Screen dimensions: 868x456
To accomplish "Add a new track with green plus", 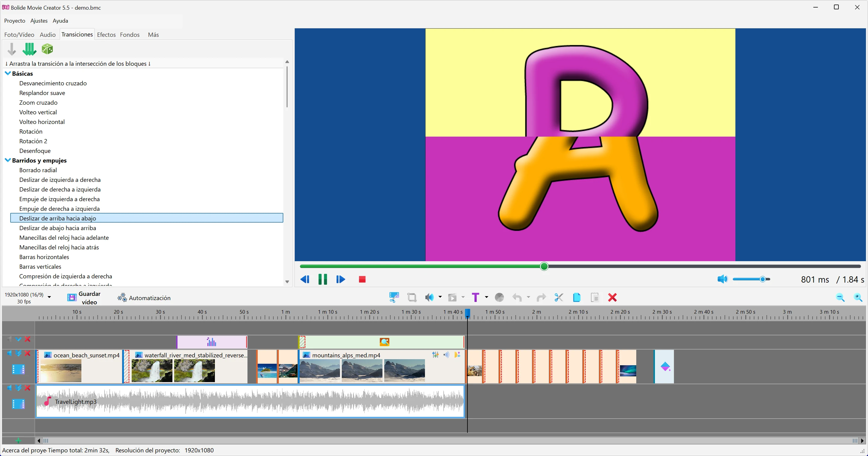I will coord(18,441).
